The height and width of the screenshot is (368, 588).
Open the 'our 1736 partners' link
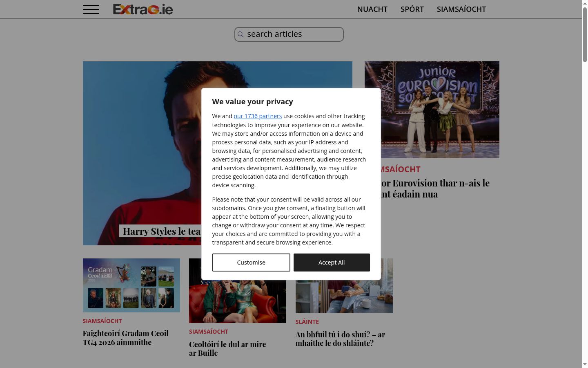click(258, 116)
